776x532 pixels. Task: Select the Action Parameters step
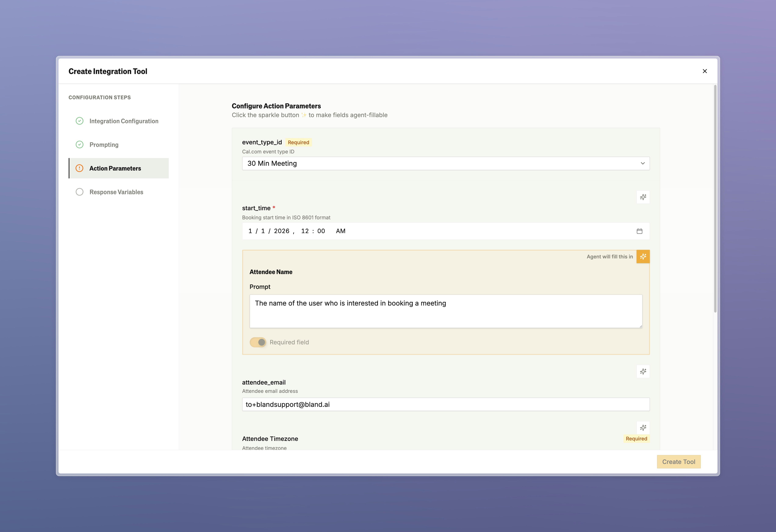[115, 168]
